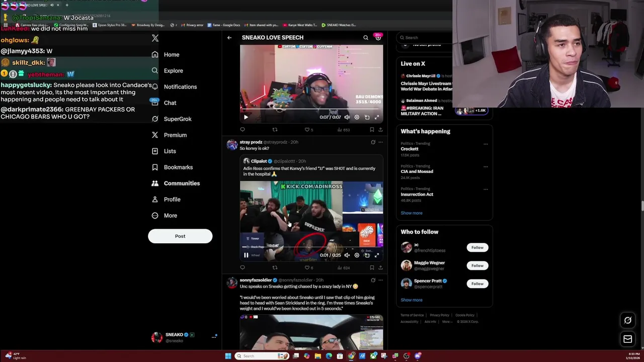Open the messages floating button

628,339
